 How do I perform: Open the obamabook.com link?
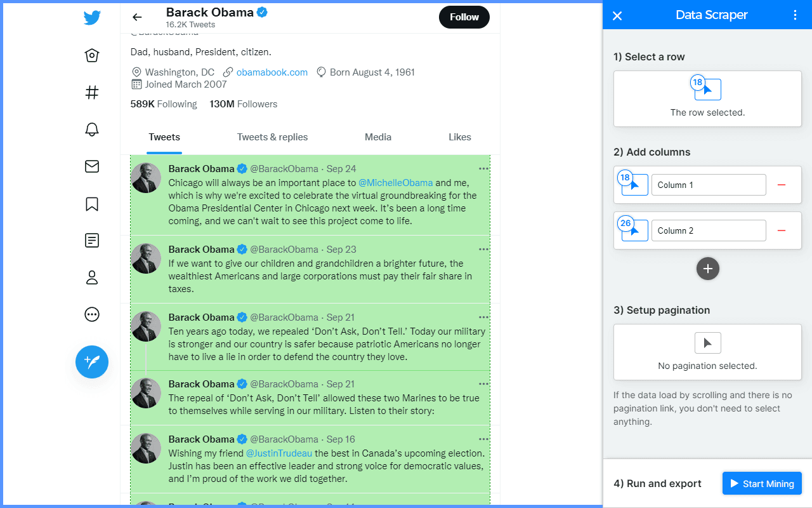tap(272, 72)
